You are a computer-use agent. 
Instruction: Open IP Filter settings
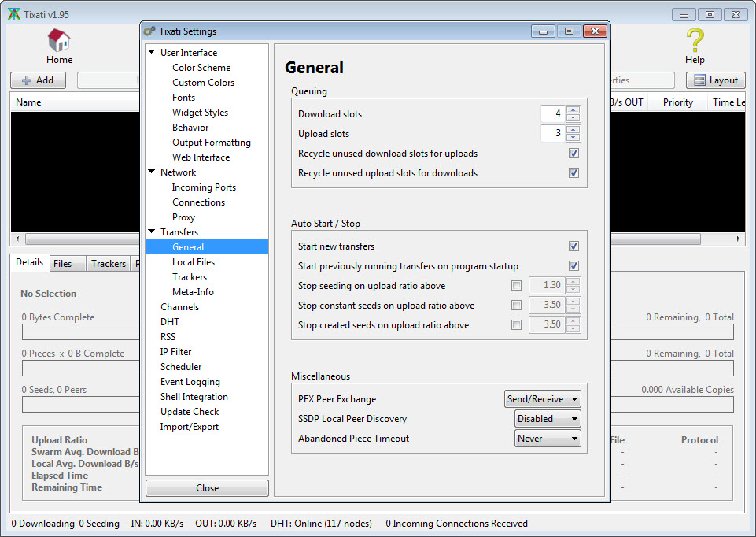point(175,352)
